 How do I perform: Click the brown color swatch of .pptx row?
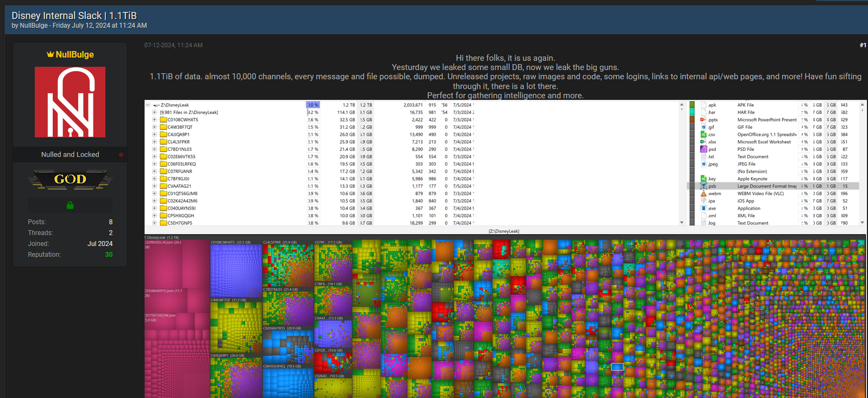coord(692,119)
